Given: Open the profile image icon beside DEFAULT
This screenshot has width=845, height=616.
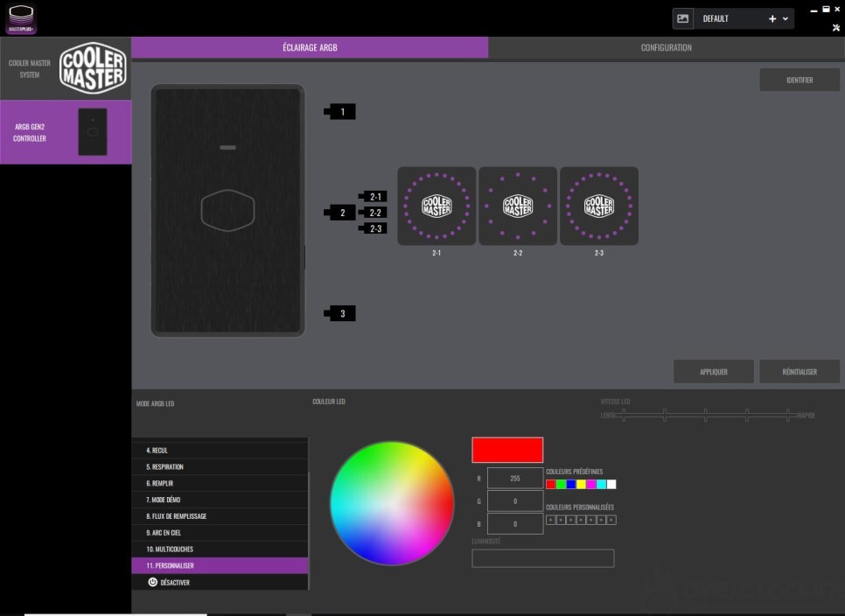Looking at the screenshot, I should point(682,19).
